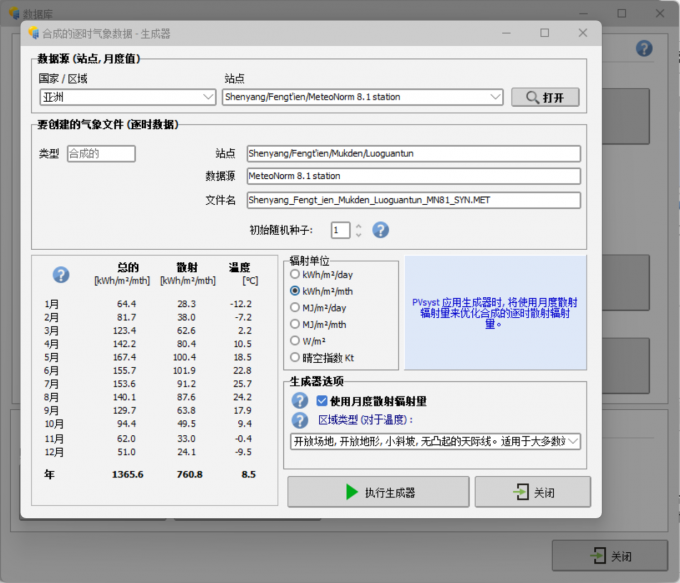Click the 打开 search button
Image resolution: width=680 pixels, height=583 pixels.
545,97
